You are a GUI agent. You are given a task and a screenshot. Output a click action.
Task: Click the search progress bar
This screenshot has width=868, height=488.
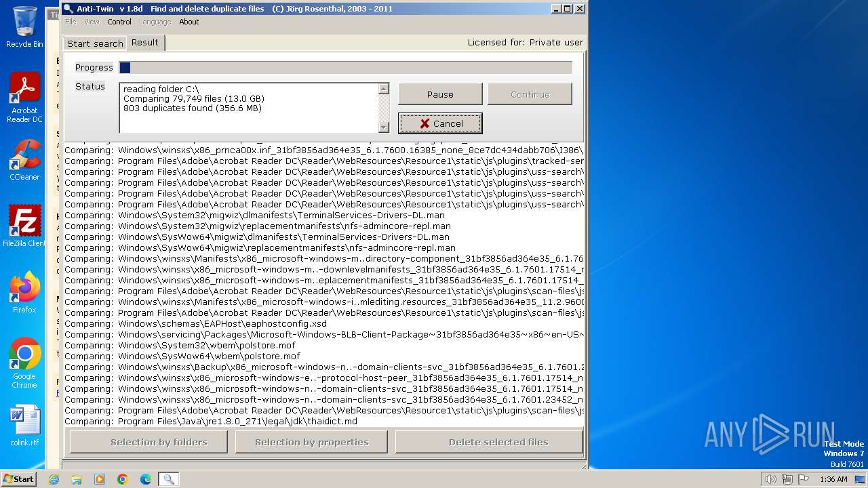tap(345, 68)
